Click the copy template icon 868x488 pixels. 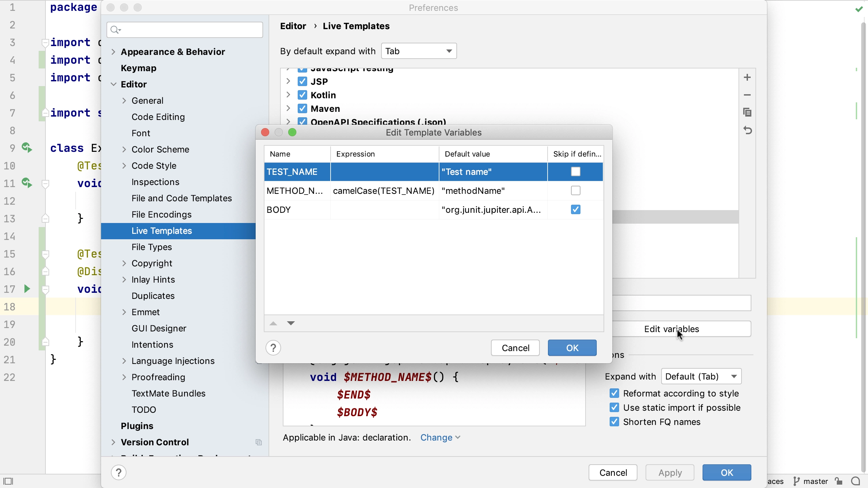748,113
